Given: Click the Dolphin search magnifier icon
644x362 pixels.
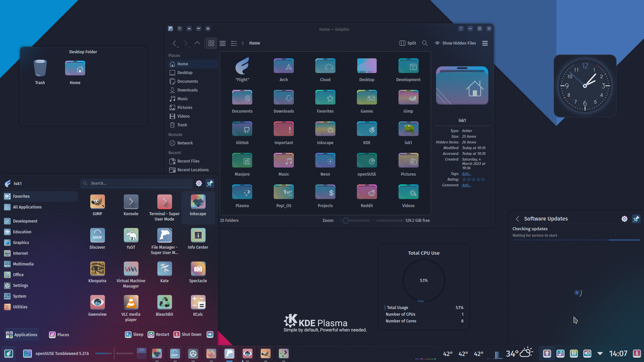Looking at the screenshot, I should 425,43.
